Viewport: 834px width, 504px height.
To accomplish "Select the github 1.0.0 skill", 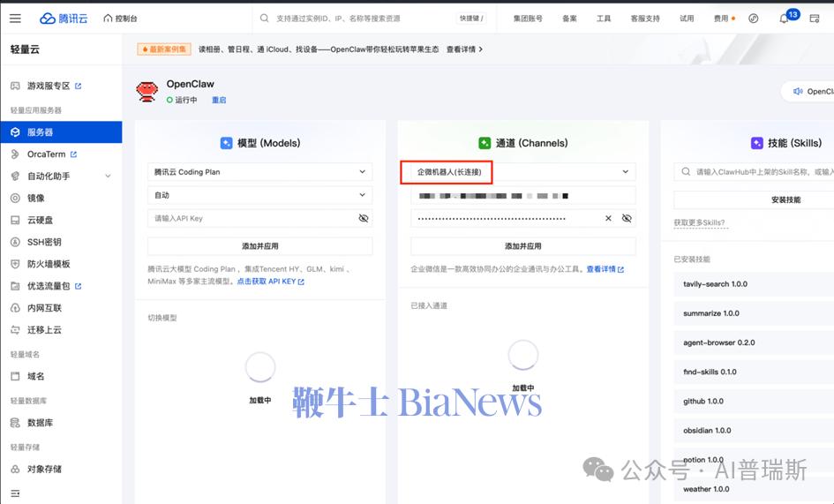I will pos(755,402).
